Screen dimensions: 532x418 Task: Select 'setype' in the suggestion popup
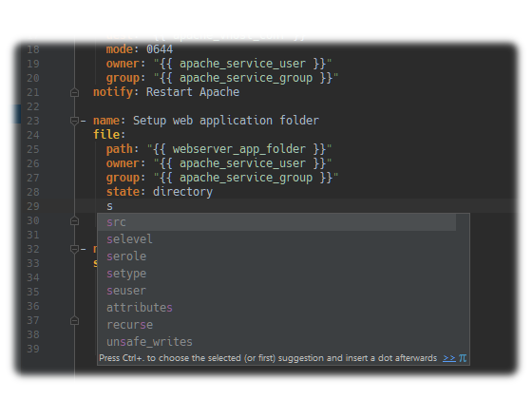click(x=276, y=274)
